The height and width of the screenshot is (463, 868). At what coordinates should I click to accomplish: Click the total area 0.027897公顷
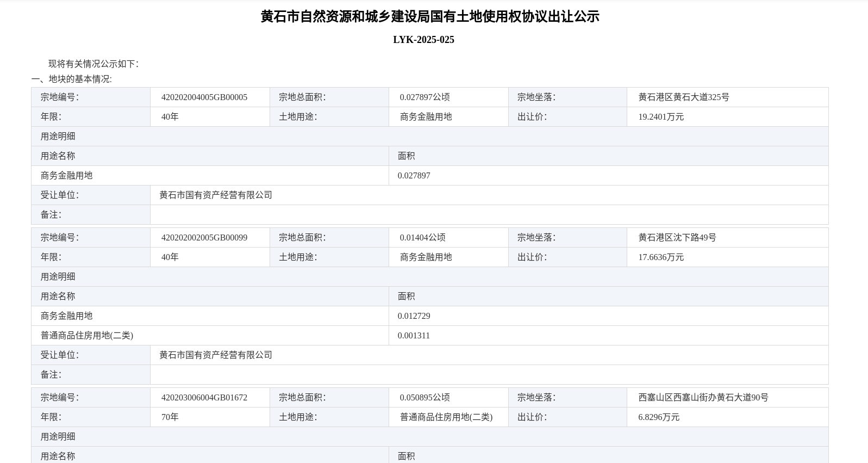point(424,97)
